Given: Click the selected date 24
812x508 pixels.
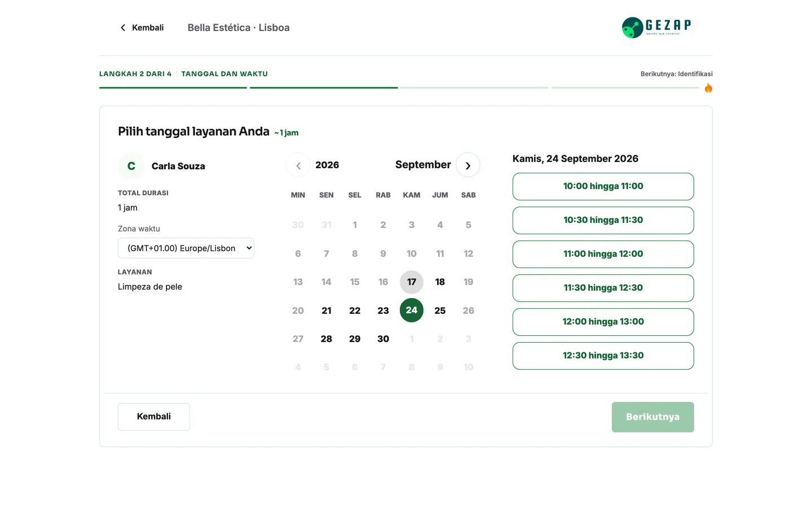Looking at the screenshot, I should pos(412,310).
